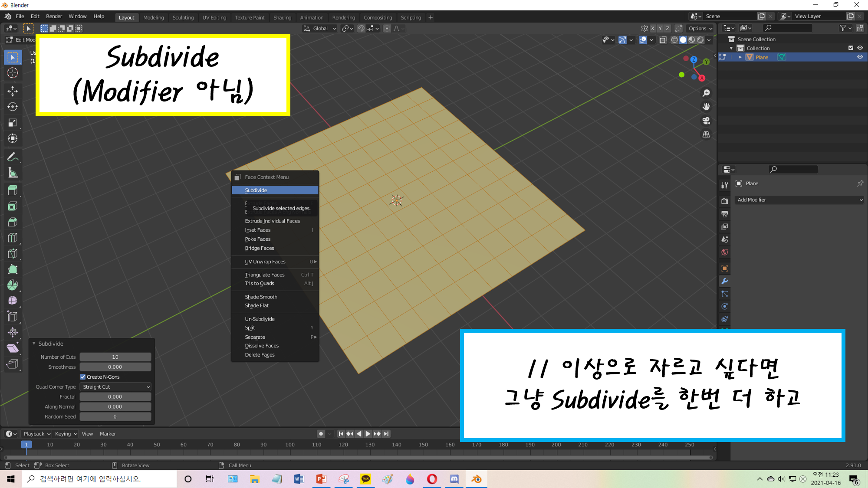Select the Move tool
Screen dimensions: 868x488
[13, 91]
